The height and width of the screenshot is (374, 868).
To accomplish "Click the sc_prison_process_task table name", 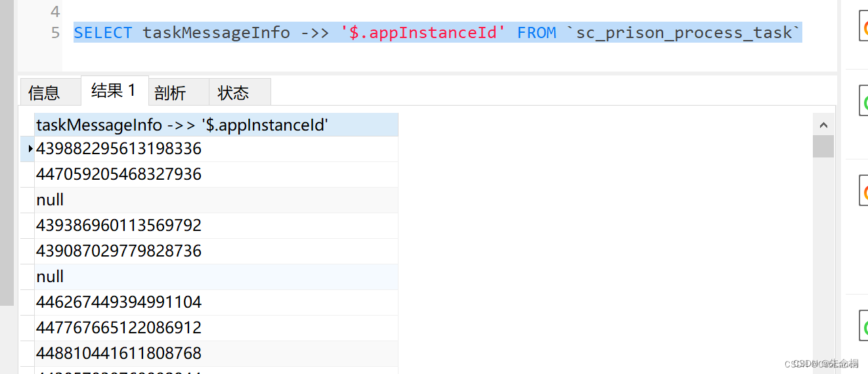I will click(x=684, y=33).
